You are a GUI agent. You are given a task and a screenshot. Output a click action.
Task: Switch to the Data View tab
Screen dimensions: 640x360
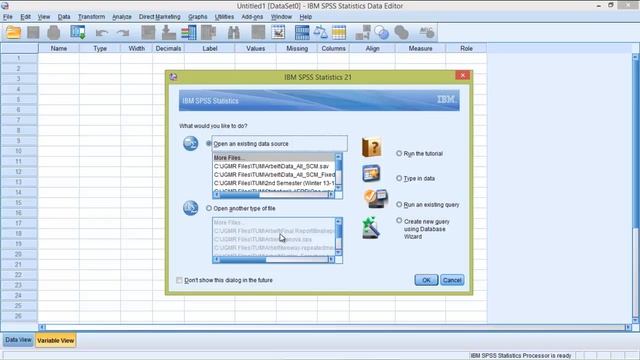coord(18,340)
